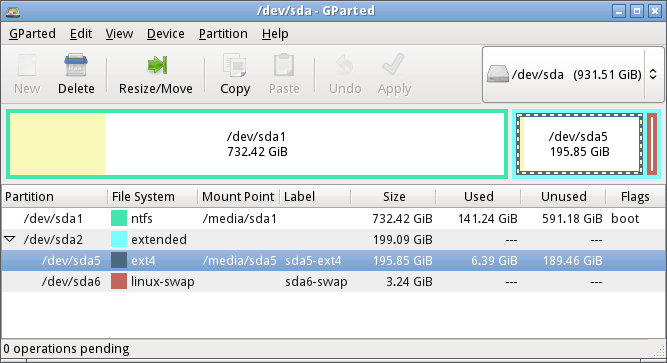Select /dev/sda1 block in disk map
The image size is (667, 363).
257,144
